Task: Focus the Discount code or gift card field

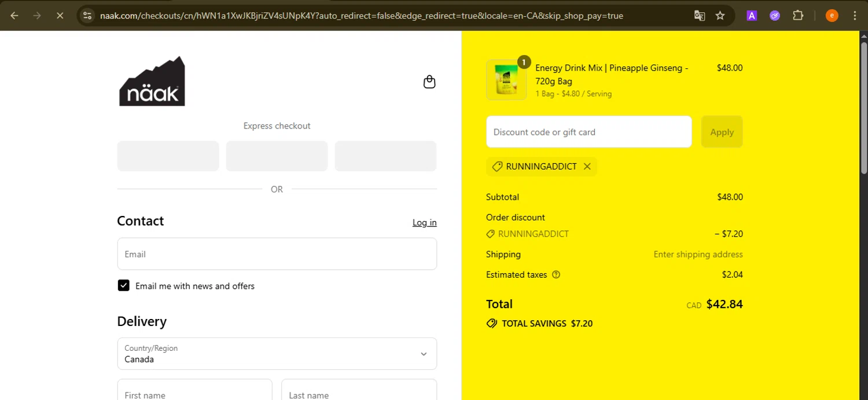Action: 589,132
